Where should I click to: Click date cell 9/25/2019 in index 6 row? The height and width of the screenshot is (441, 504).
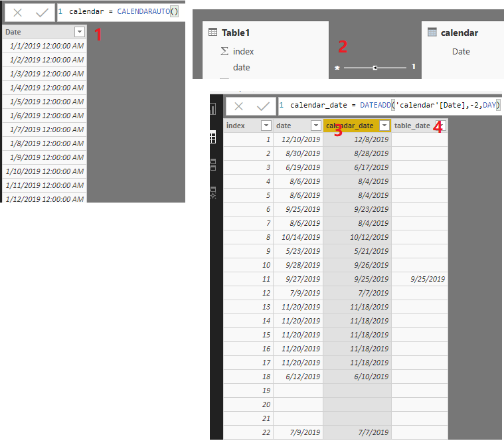[x=298, y=209]
